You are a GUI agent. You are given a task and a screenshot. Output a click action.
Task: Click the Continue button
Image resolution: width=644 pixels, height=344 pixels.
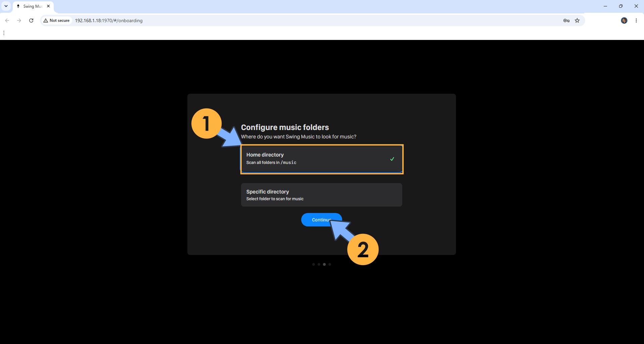coord(321,220)
